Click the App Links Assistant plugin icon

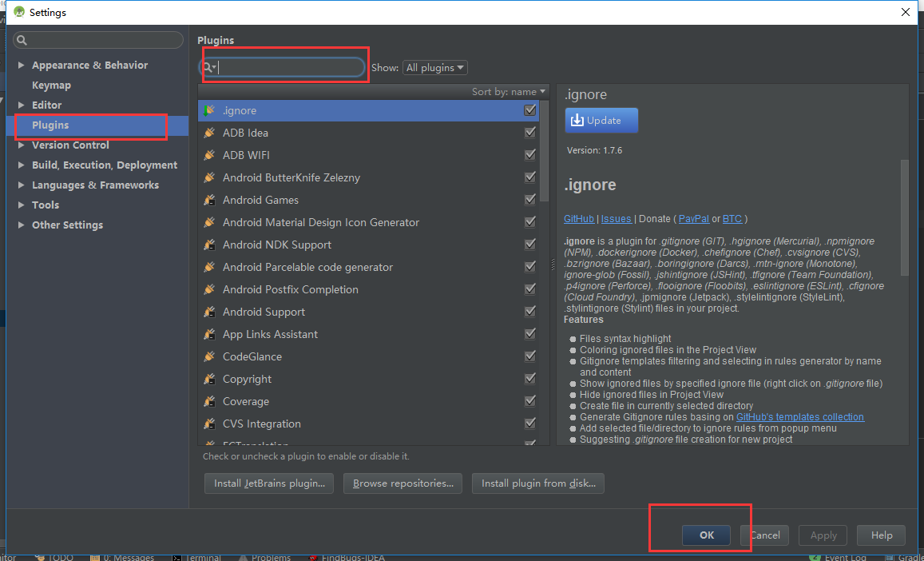pos(208,335)
